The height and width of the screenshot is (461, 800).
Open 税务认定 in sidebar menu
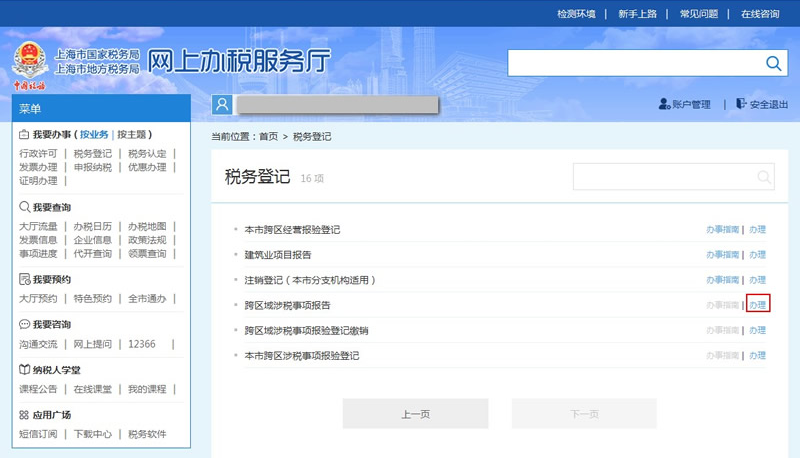pyautogui.click(x=147, y=153)
